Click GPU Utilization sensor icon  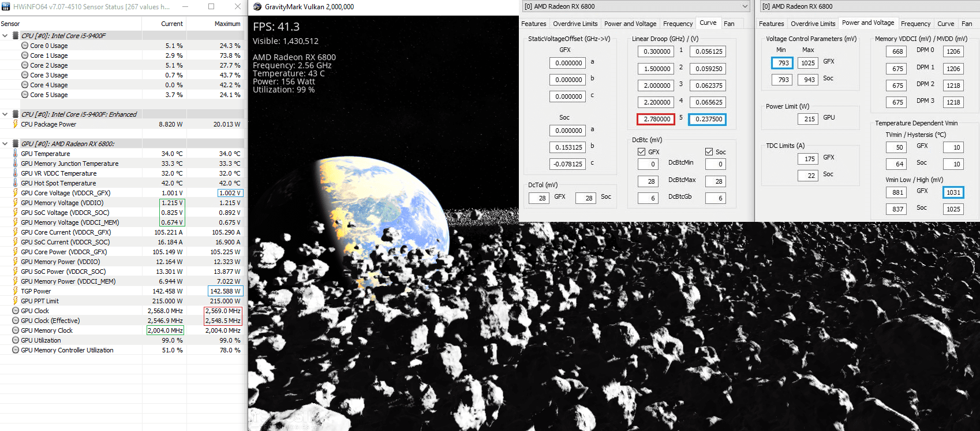(16, 340)
